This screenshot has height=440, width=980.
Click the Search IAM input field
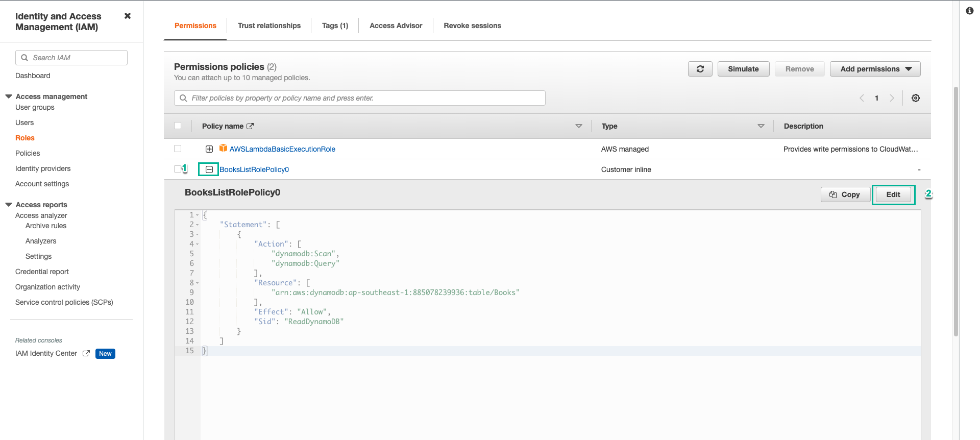pos(71,58)
